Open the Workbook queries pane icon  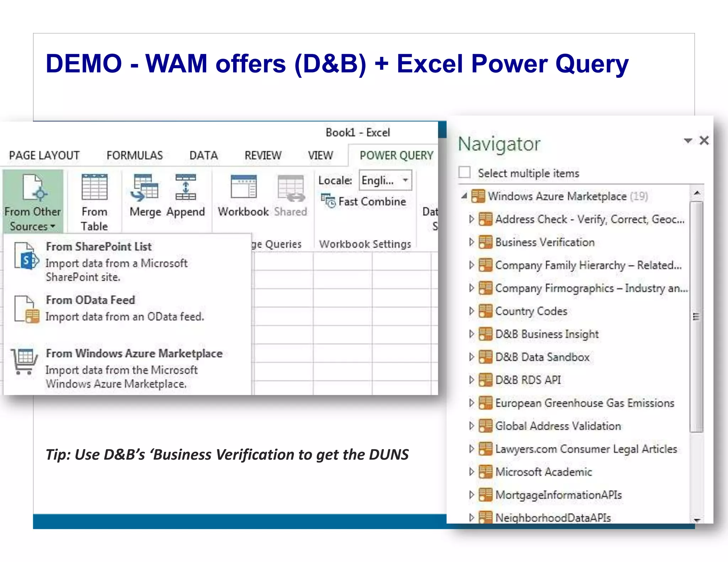243,187
